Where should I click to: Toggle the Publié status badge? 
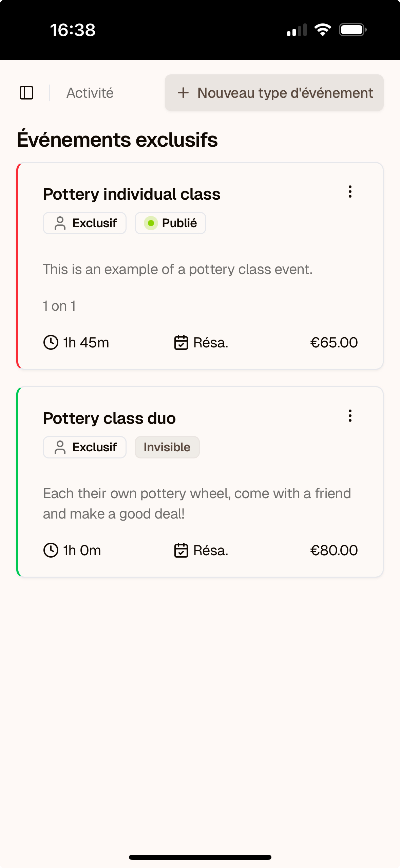[170, 223]
